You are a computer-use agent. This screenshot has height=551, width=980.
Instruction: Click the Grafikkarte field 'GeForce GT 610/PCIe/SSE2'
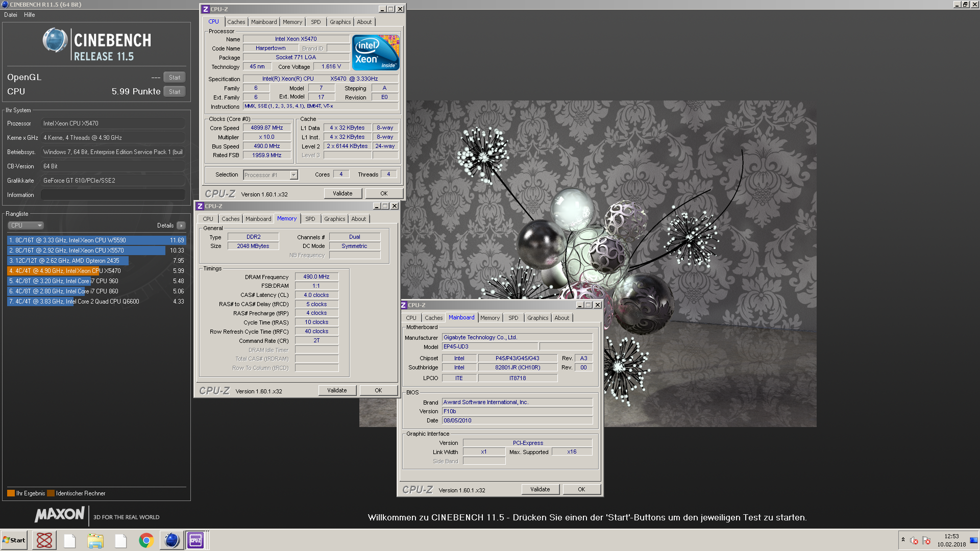coord(113,181)
